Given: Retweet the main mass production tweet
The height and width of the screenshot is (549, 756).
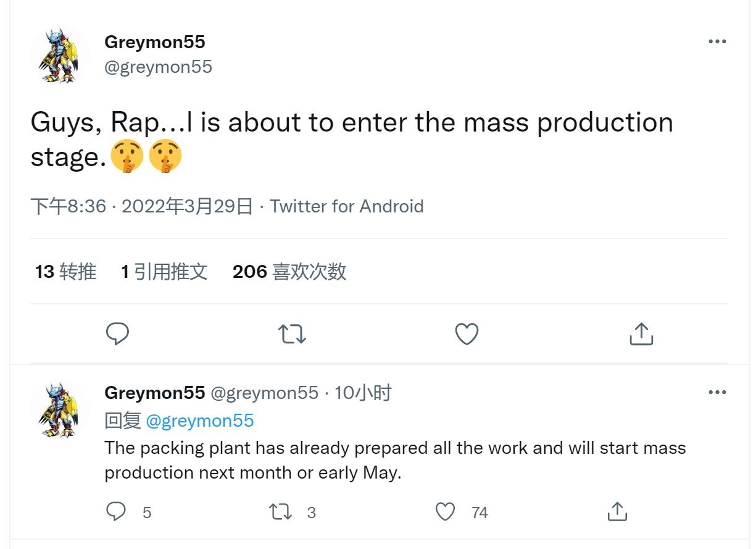Looking at the screenshot, I should point(292,334).
